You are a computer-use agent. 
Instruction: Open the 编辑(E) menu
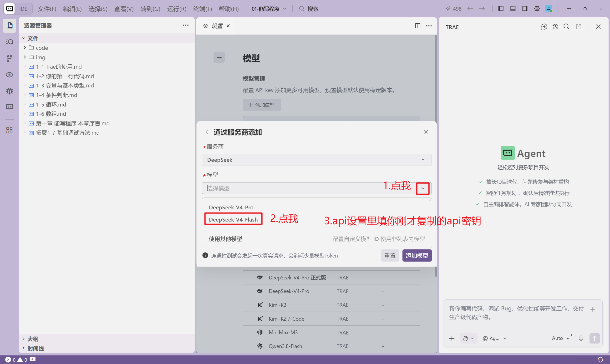tap(72, 9)
